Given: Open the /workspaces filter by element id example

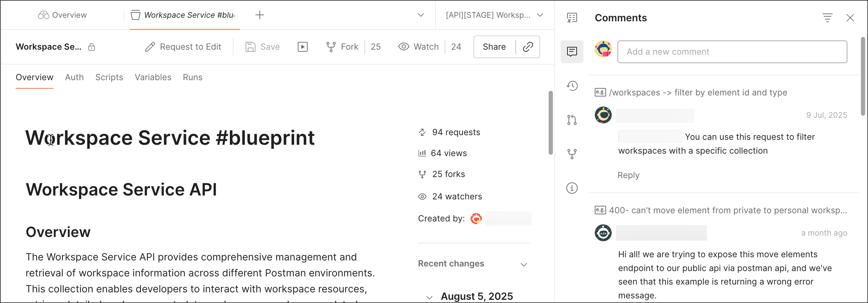Looking at the screenshot, I should [x=691, y=93].
